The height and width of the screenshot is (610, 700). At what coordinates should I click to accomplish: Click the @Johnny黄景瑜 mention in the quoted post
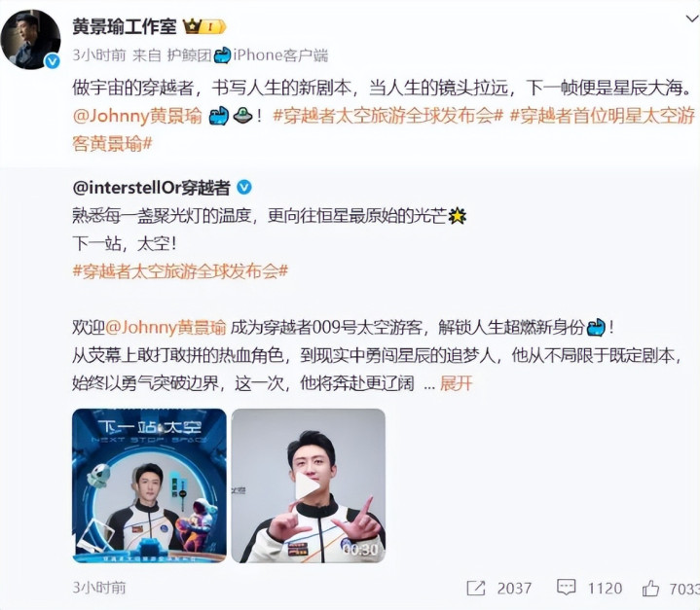166,328
